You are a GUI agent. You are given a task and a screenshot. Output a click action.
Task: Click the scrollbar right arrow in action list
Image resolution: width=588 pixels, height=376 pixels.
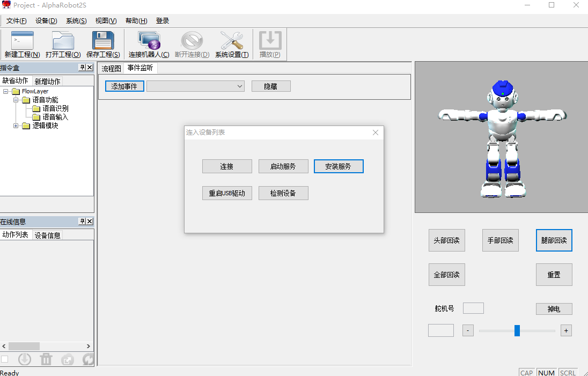coord(89,346)
